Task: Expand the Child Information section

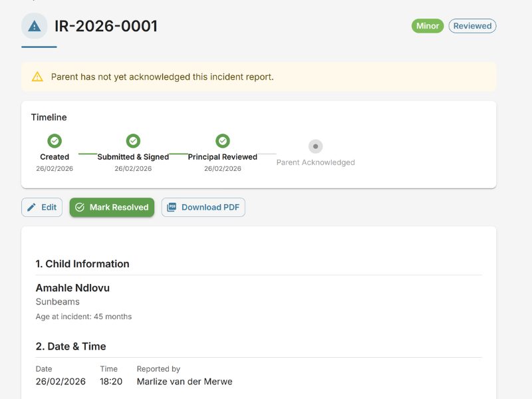Action: point(82,264)
